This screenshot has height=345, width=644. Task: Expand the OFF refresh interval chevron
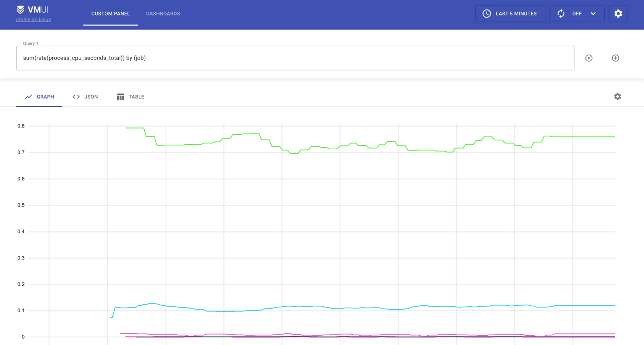tap(593, 14)
